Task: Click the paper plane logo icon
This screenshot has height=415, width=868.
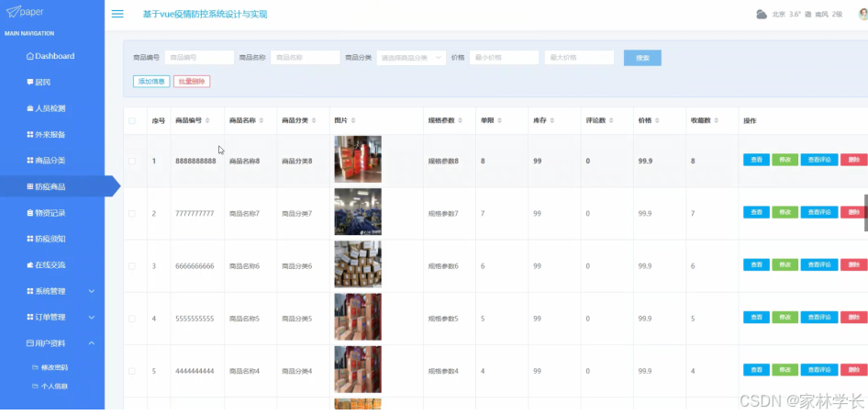Action: click(x=13, y=12)
